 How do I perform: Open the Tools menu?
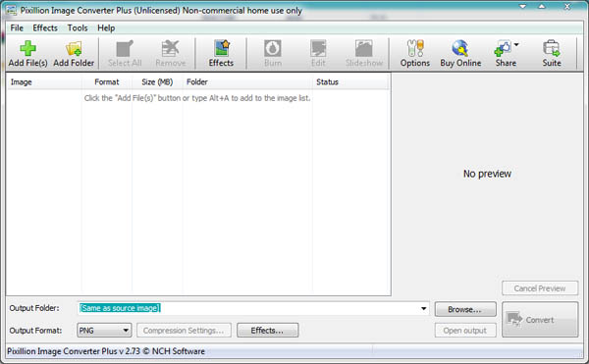78,28
